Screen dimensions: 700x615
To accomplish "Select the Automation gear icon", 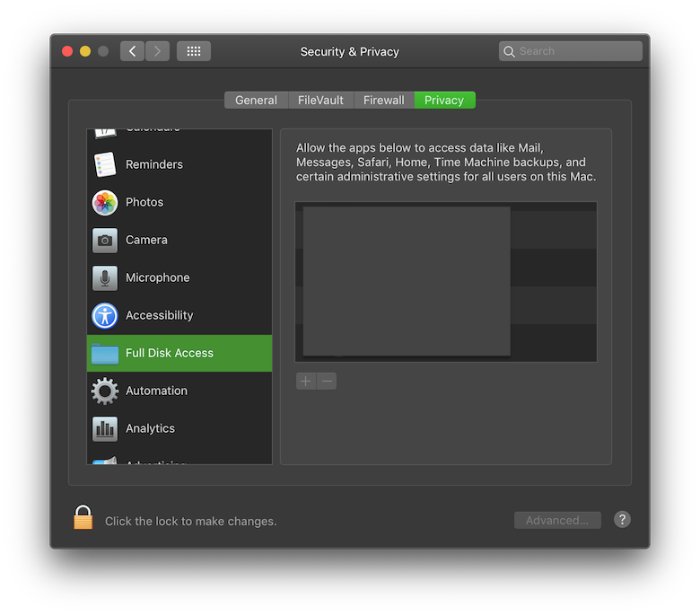I will tap(105, 391).
